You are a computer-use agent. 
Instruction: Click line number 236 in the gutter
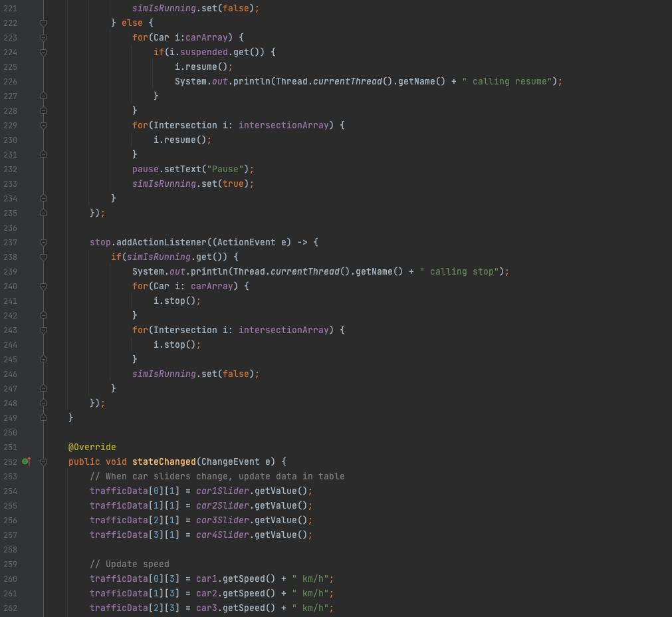(10, 228)
